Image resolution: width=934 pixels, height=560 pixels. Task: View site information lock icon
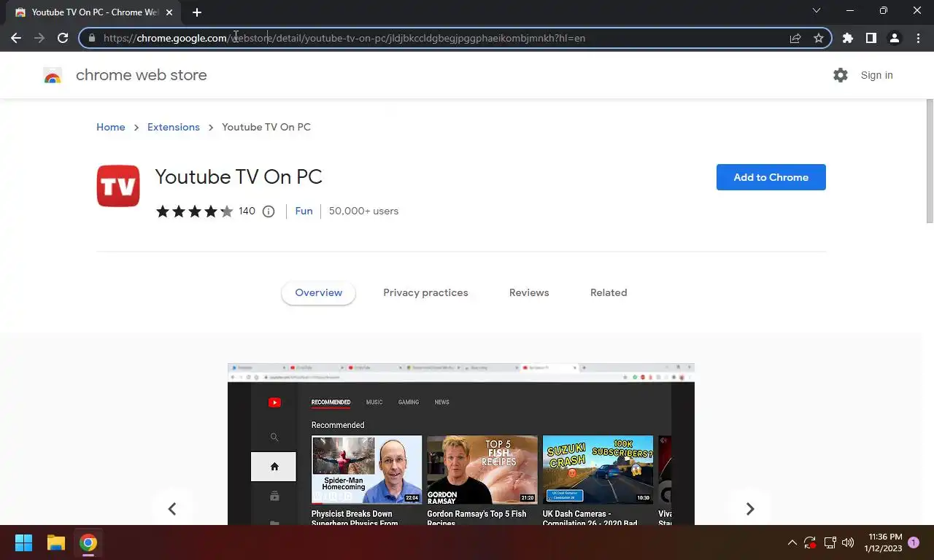91,38
